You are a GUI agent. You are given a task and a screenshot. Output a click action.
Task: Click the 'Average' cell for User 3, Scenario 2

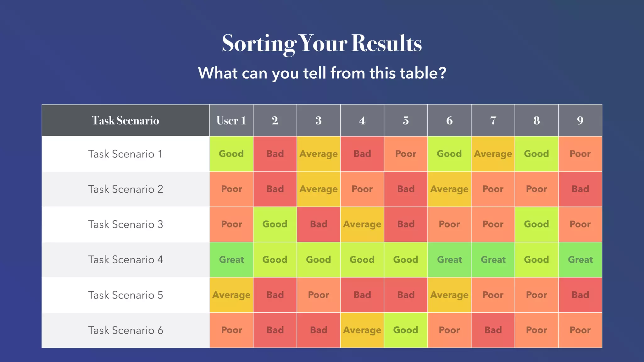319,189
